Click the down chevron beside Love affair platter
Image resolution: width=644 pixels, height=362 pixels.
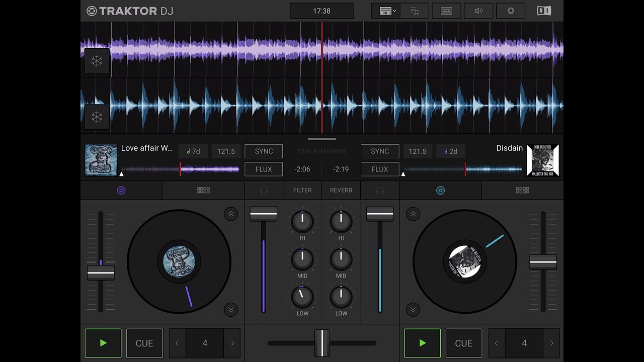coord(231,310)
